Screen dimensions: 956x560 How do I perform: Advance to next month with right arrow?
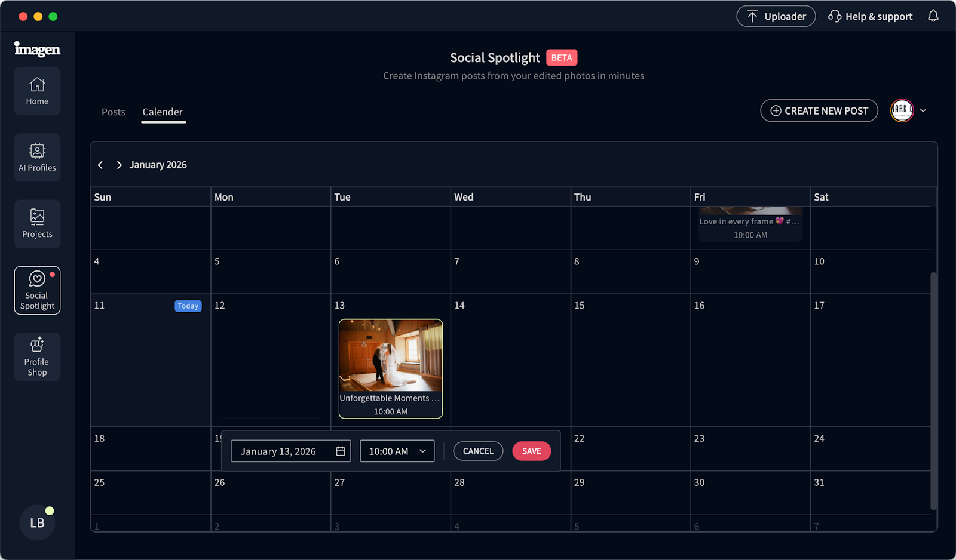(x=119, y=165)
